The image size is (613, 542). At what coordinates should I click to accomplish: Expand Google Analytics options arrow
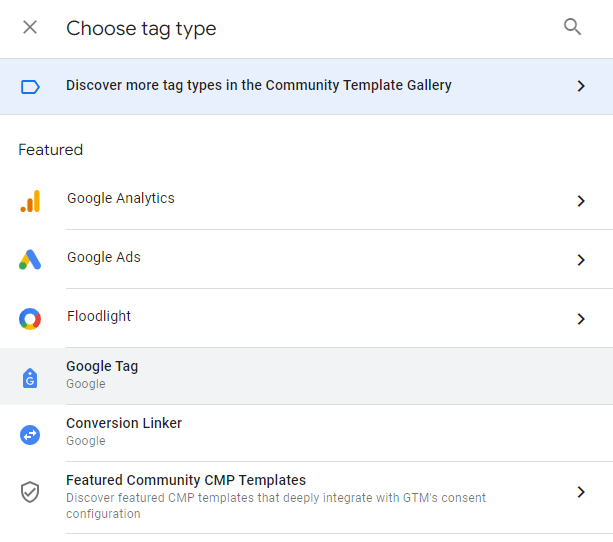(x=581, y=201)
